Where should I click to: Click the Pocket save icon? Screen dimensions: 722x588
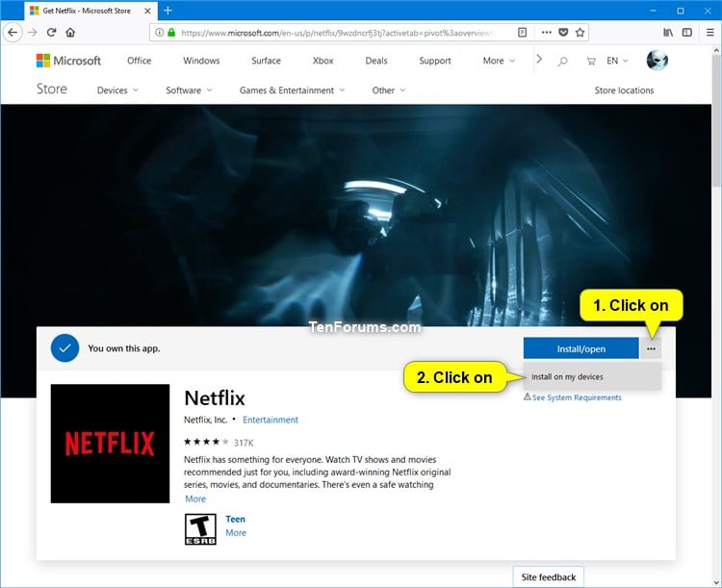pos(563,32)
